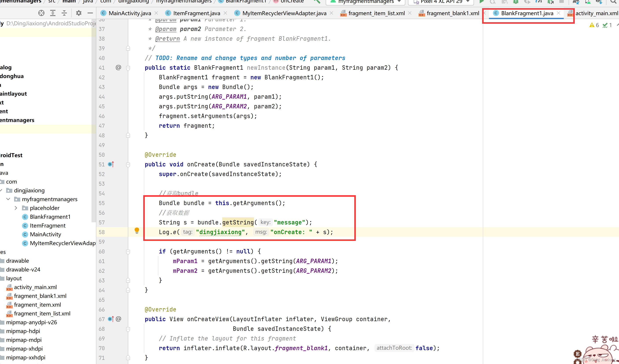Open project panel settings gear
Viewport: 619px width, 364px height.
point(79,13)
